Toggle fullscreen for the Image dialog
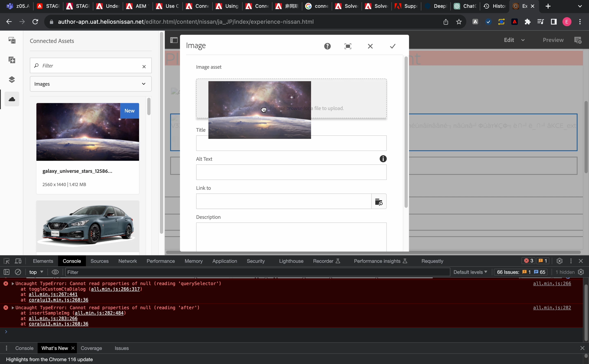Viewport: 589px width, 364px height. [x=348, y=46]
